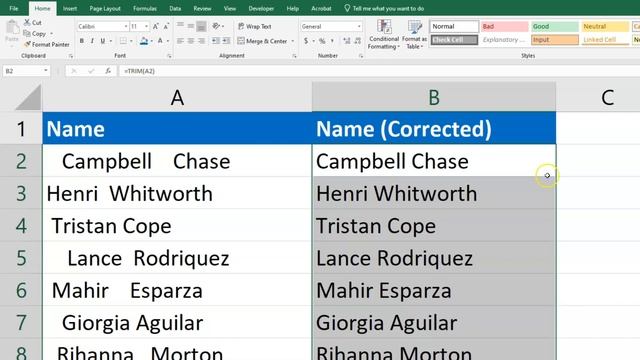Click the Select All corner triangle
This screenshot has width=640, height=360.
point(29,98)
